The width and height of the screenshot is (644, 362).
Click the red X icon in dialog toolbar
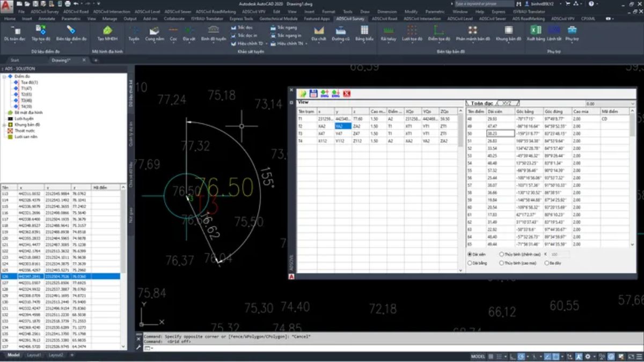pos(346,93)
